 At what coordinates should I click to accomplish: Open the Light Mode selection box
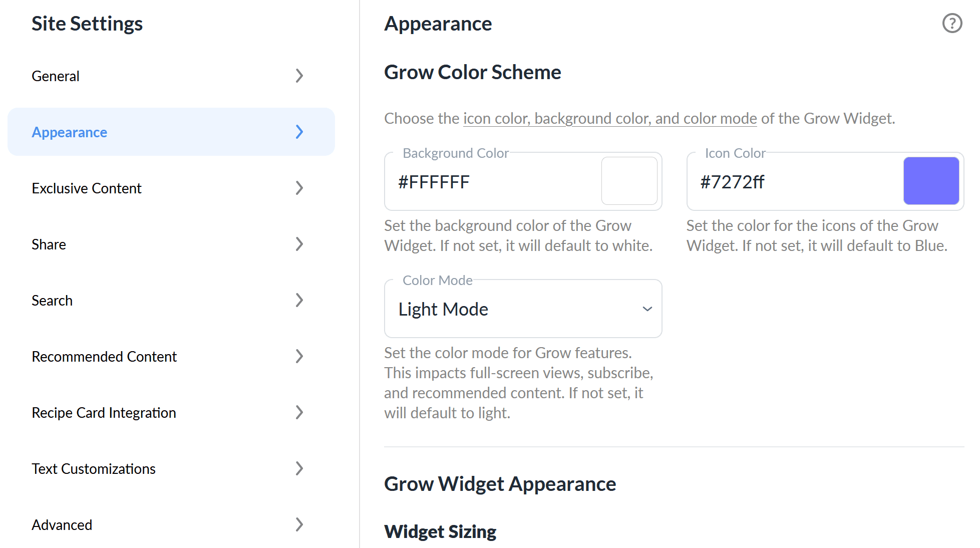tap(523, 309)
